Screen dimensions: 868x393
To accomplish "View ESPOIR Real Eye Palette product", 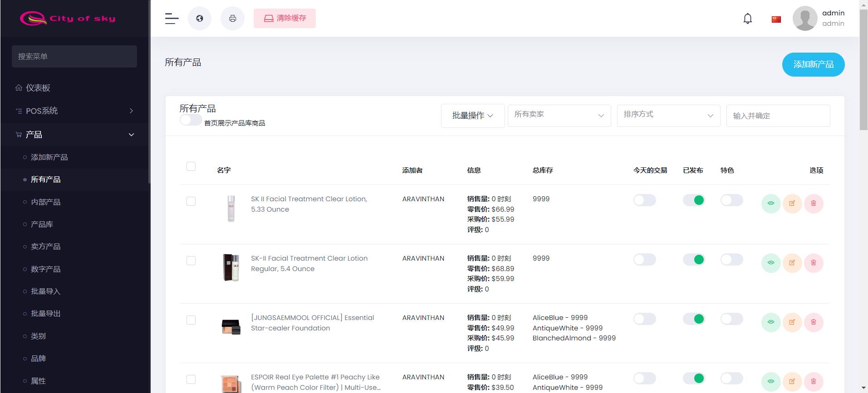I will [771, 382].
